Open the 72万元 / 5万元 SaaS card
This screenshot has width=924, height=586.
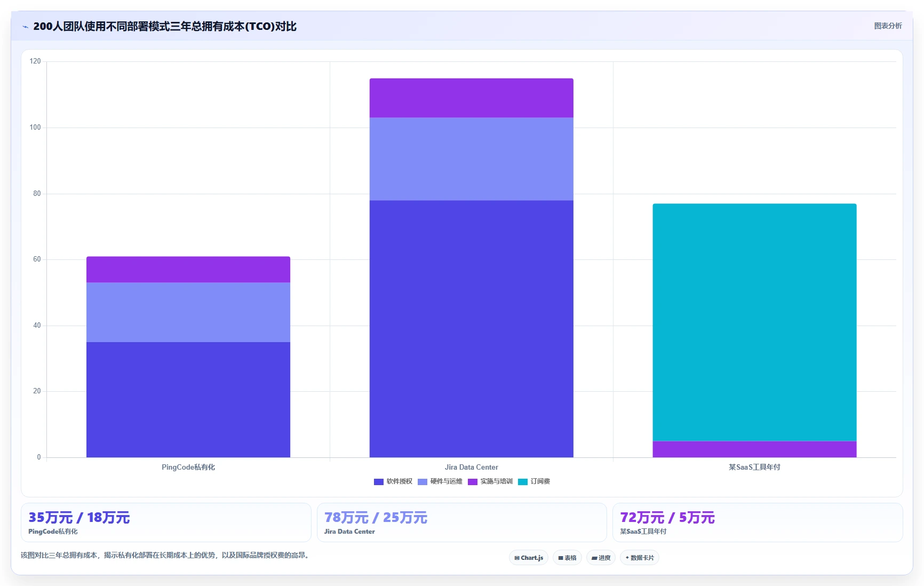click(758, 522)
